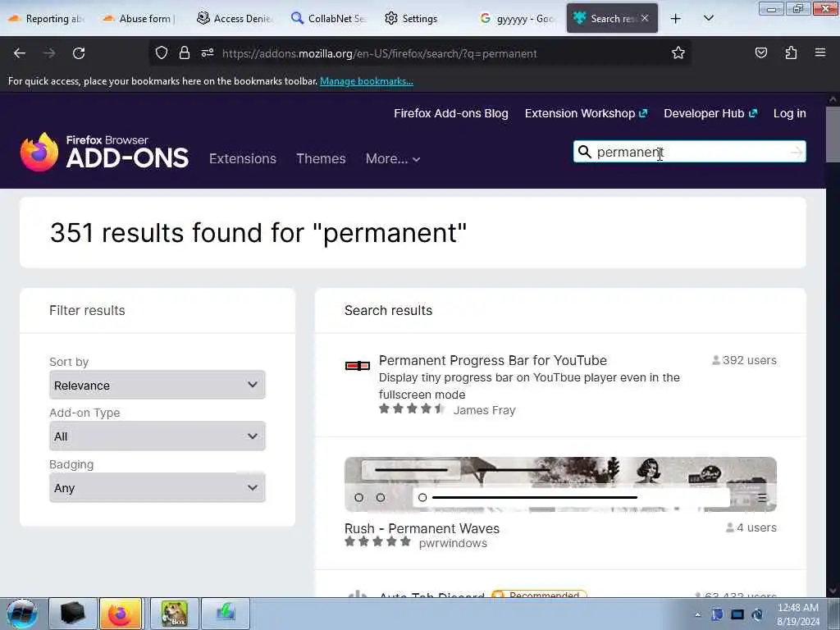The image size is (840, 630).
Task: Click the search magnifier icon
Action: tap(584, 152)
